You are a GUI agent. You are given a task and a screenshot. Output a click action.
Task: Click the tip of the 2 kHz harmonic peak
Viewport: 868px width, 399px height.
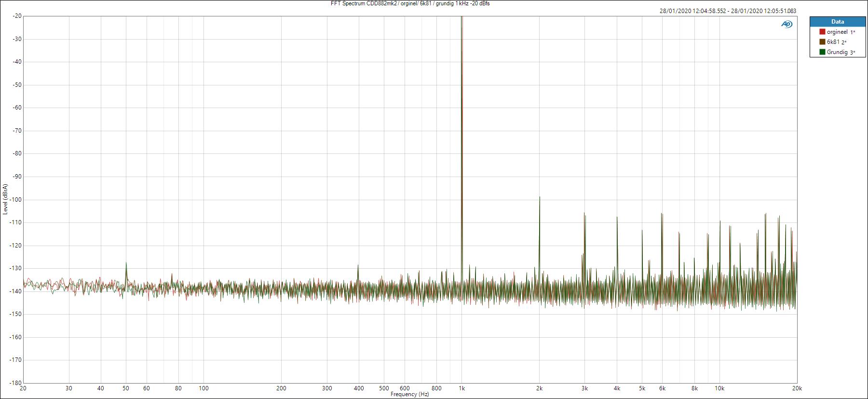pos(540,197)
